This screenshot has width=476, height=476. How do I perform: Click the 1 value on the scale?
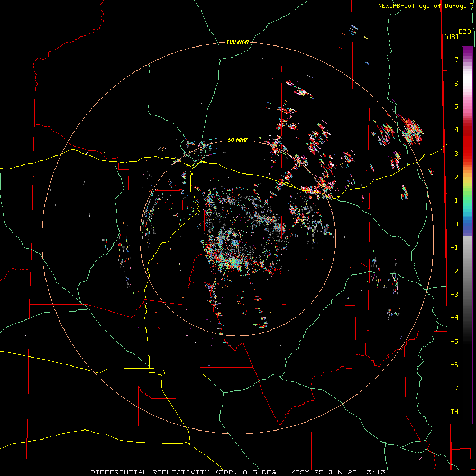click(456, 200)
